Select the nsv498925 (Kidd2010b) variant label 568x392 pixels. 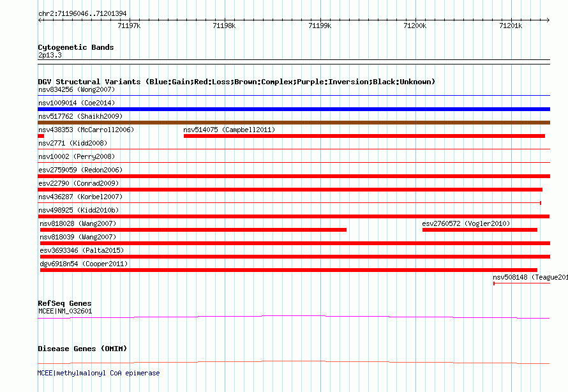click(78, 210)
